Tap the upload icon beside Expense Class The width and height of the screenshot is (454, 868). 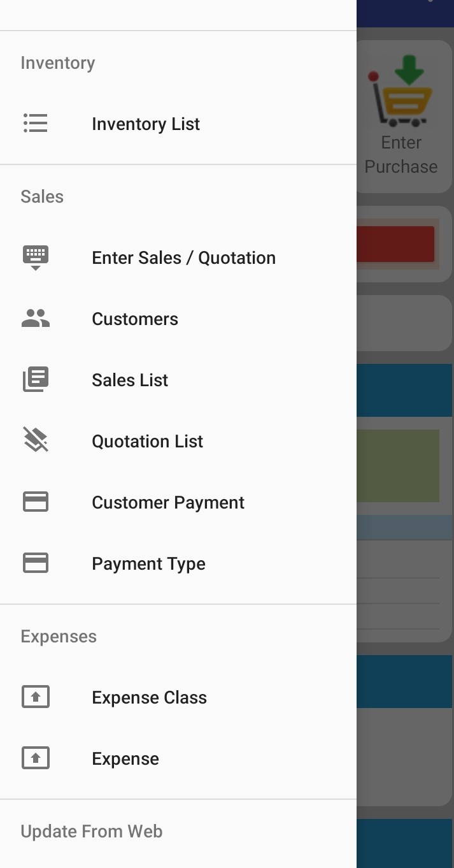click(x=36, y=697)
